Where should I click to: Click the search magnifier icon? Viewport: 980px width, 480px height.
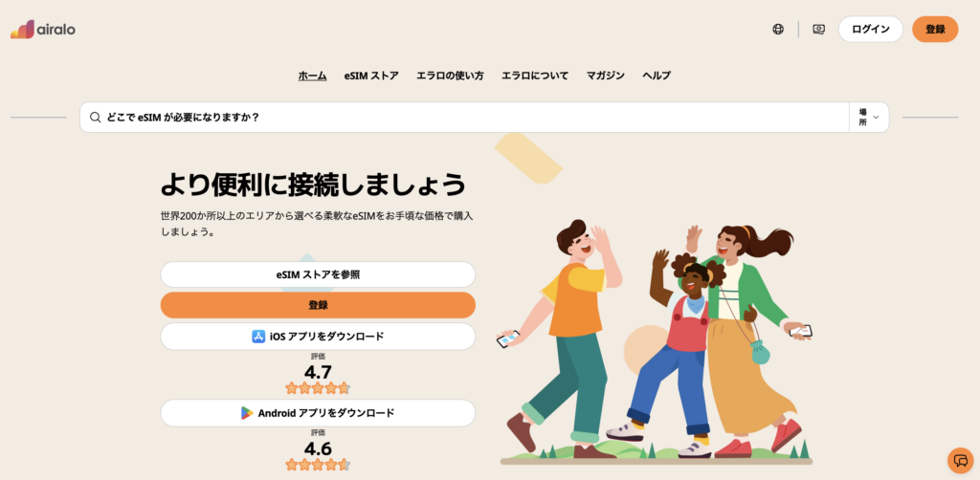point(95,118)
